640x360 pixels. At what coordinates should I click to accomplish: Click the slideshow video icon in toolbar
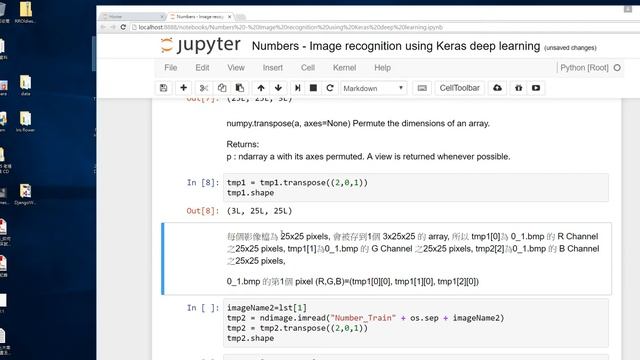coord(536,88)
